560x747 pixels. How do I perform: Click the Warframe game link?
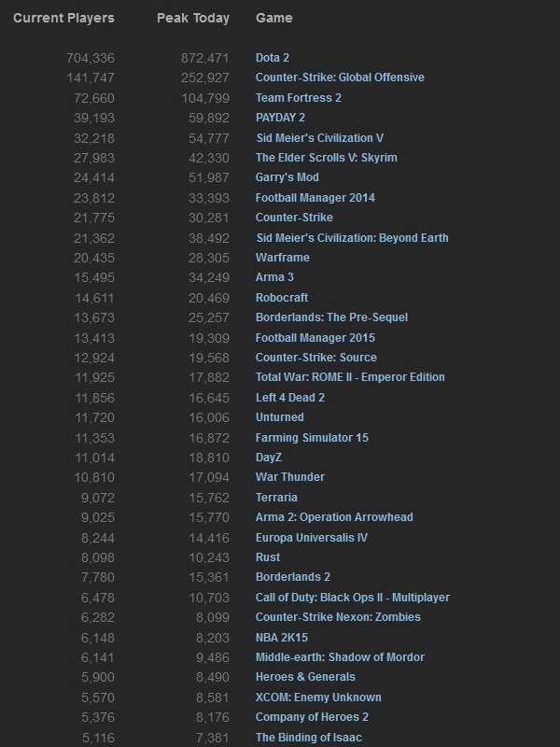tap(282, 258)
